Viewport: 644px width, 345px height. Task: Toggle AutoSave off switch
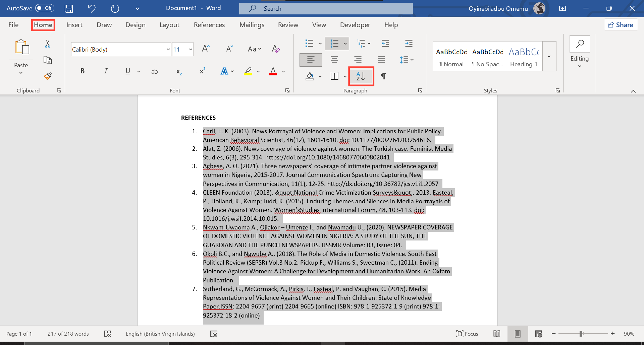[x=45, y=8]
